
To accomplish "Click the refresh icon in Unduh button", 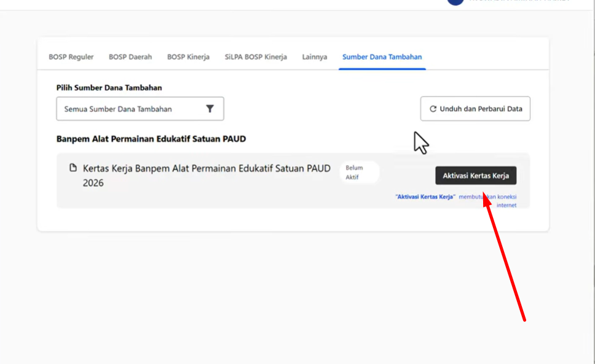I will 433,109.
